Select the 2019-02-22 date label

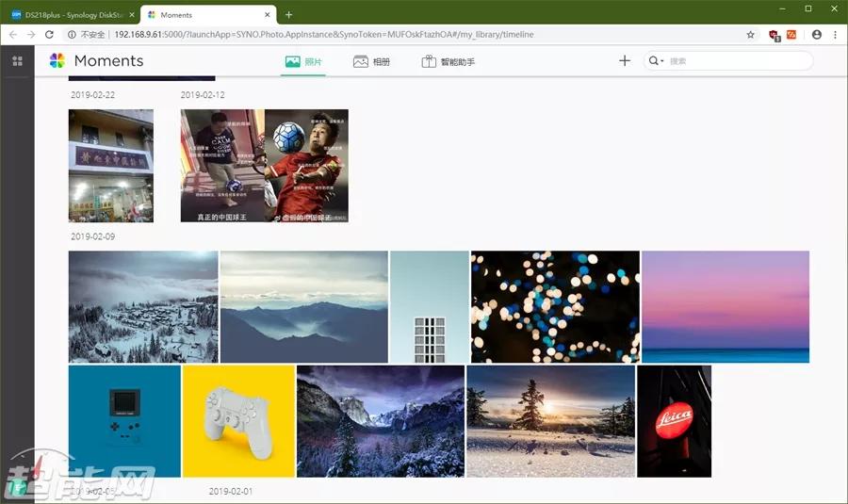[x=93, y=94]
